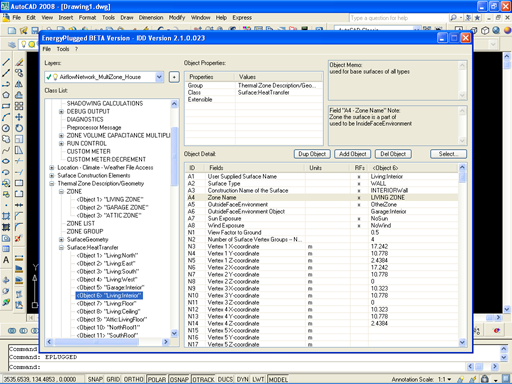Expand the DEBUG OUTPUT tree node
Screen dimensions: 512x384
[61, 112]
